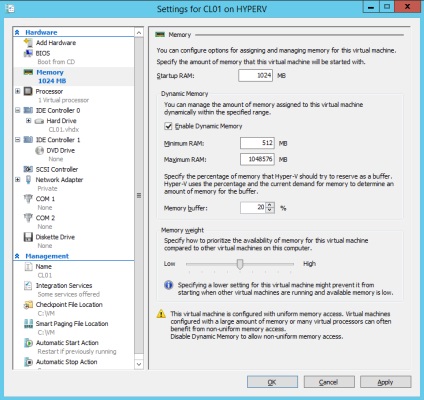
Task: Select the Processor icon
Action: (28, 91)
